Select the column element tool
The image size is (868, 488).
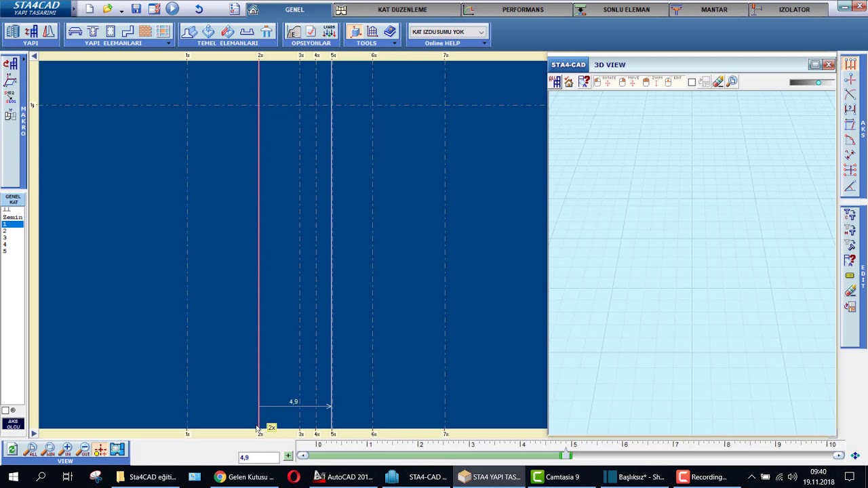(111, 32)
